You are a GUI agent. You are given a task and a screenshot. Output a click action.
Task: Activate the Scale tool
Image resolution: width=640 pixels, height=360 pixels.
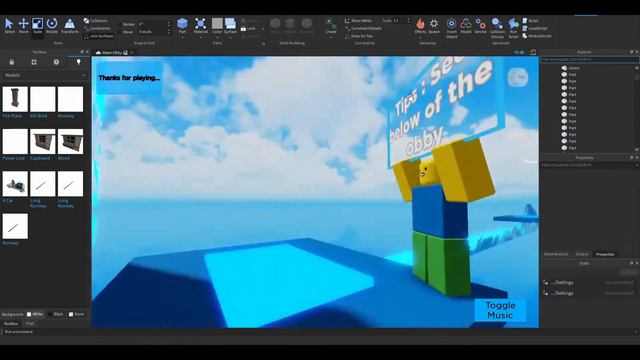[38, 25]
